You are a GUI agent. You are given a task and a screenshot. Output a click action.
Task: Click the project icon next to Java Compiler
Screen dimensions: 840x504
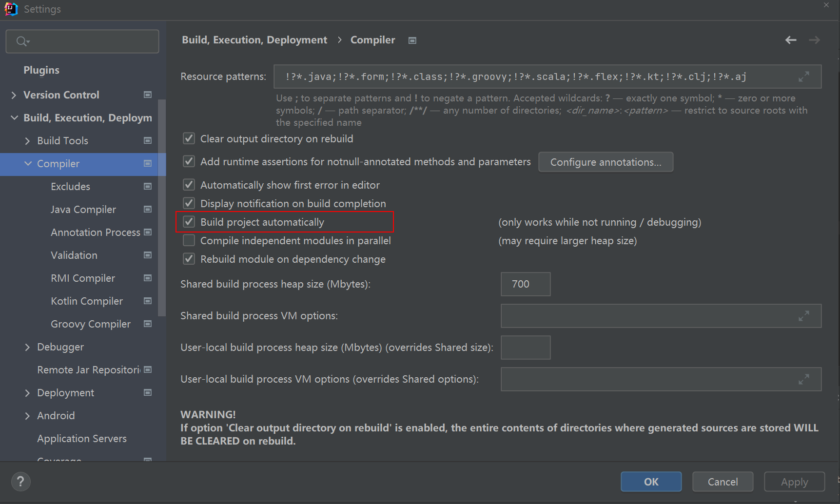click(148, 209)
